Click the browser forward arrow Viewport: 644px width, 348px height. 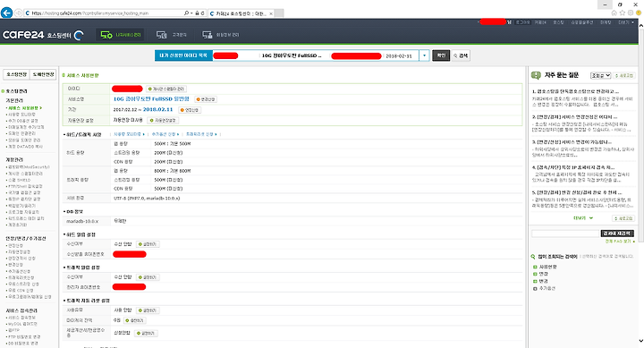pos(19,13)
